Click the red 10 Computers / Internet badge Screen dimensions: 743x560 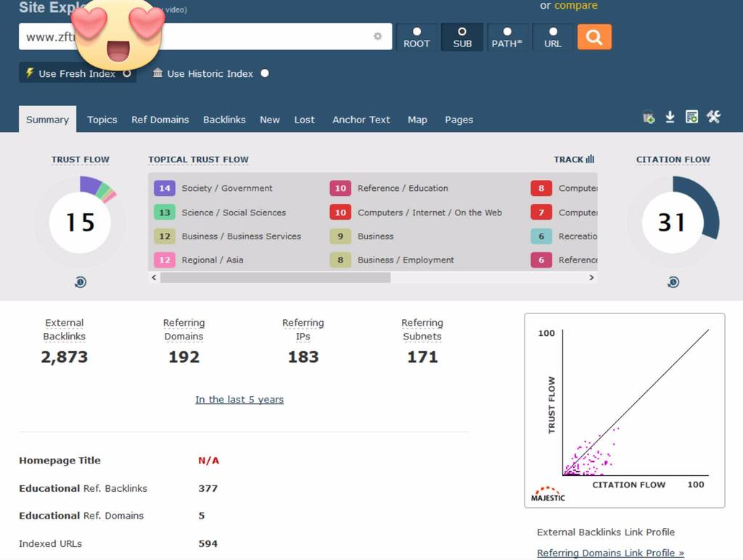pos(340,213)
